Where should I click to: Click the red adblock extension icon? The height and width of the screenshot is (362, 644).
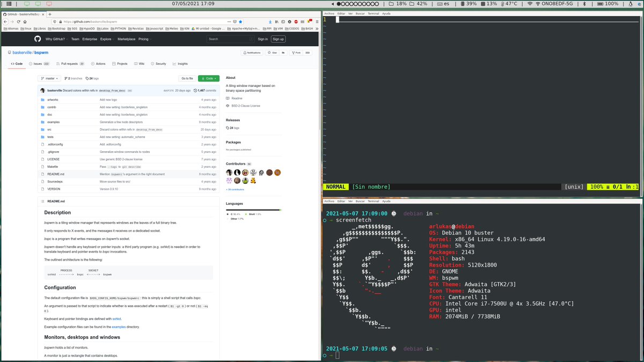point(296,21)
